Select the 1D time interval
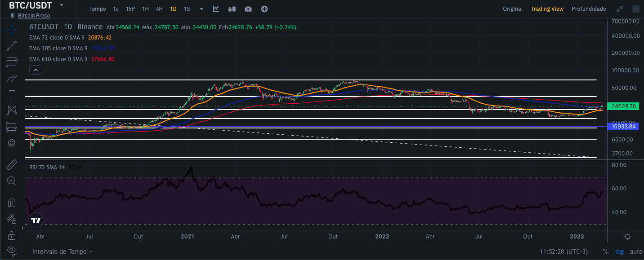Viewport: 644px width, 260px height. pos(173,9)
